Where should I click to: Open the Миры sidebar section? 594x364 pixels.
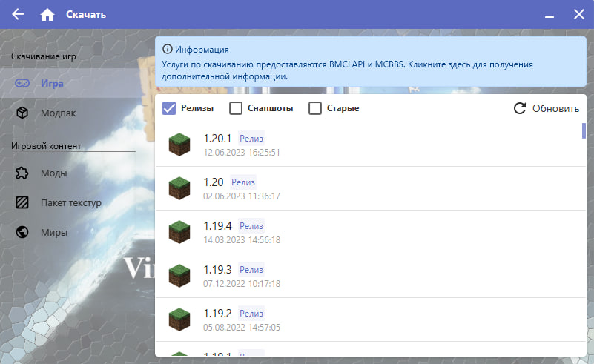(x=77, y=232)
